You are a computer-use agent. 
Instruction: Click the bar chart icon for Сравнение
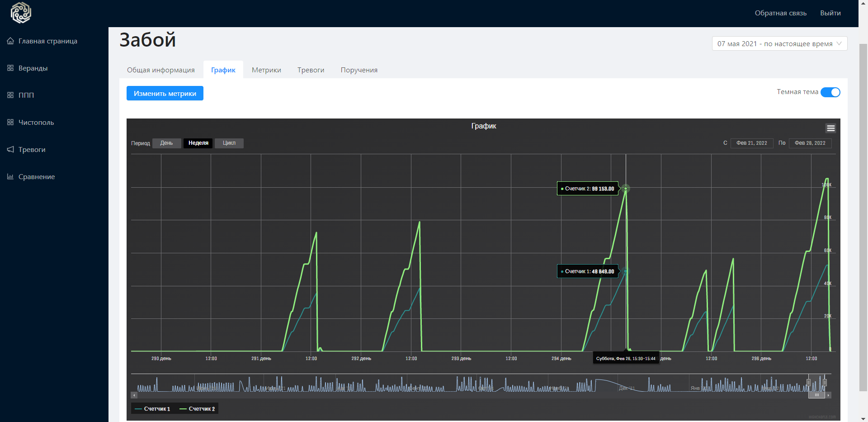10,177
